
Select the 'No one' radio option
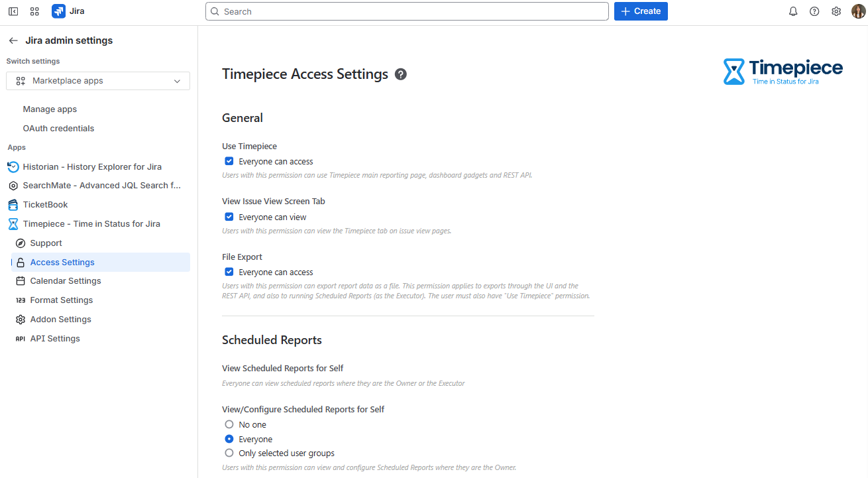tap(229, 424)
